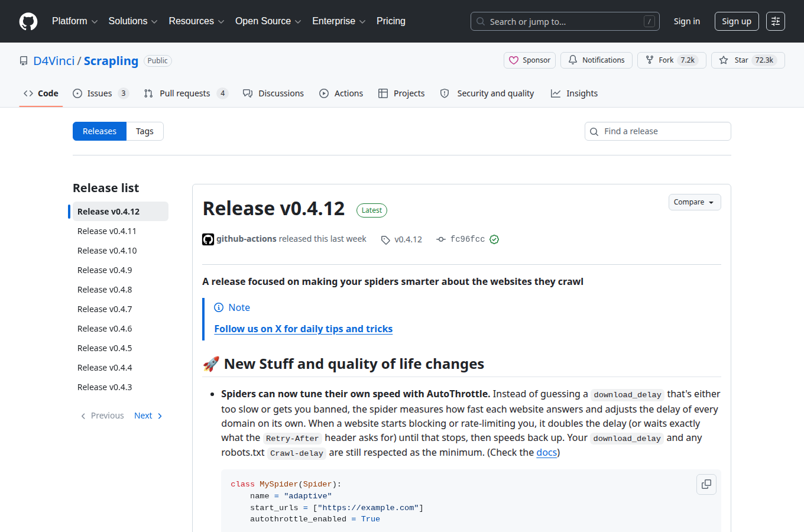Click the magnifier in Find a release
Image resolution: width=804 pixels, height=532 pixels.
[x=595, y=132]
